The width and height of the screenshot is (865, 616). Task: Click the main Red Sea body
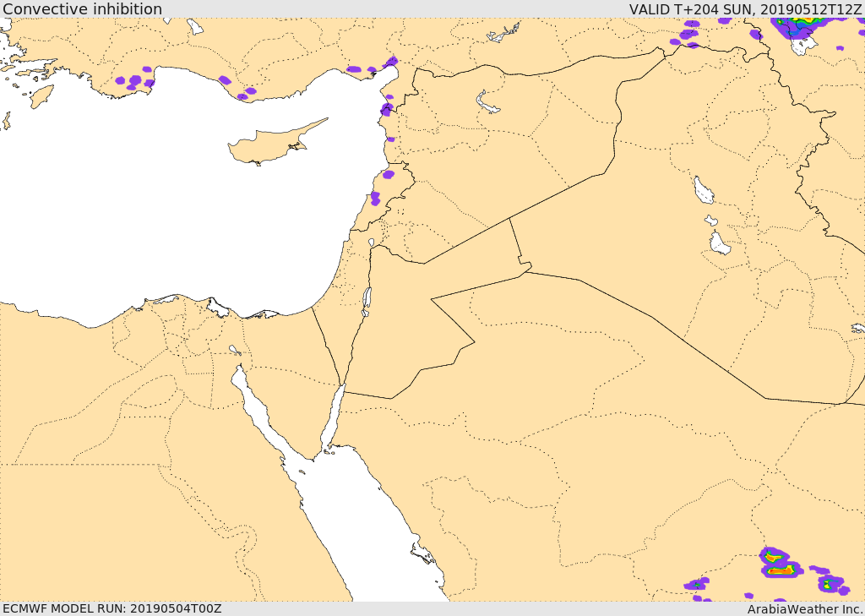pyautogui.click(x=355, y=524)
